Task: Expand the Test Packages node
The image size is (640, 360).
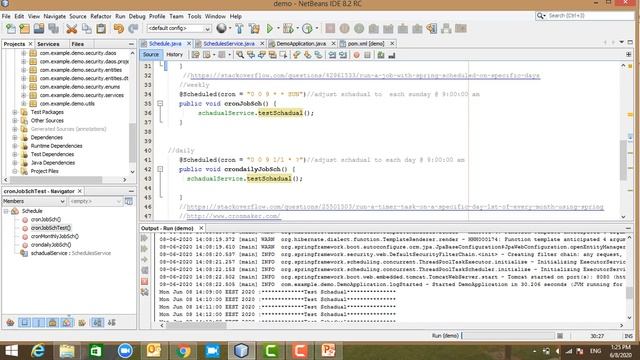Action: tap(15, 112)
